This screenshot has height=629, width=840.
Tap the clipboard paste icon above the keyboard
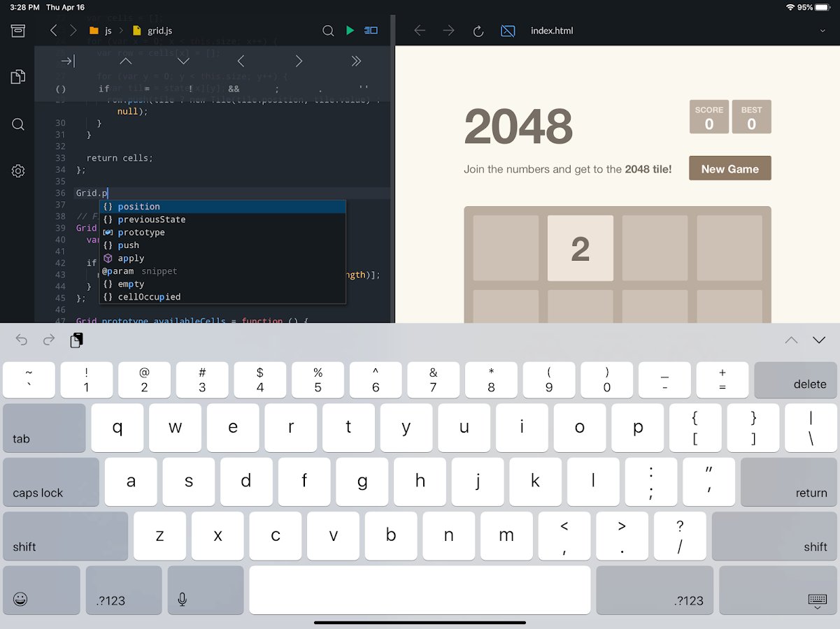pos(77,340)
